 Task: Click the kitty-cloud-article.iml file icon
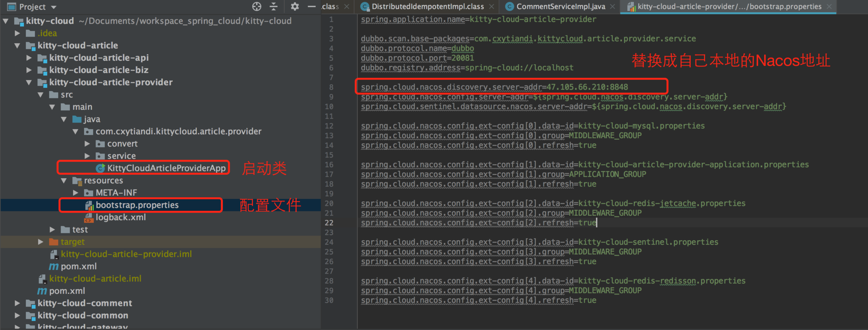coord(42,279)
